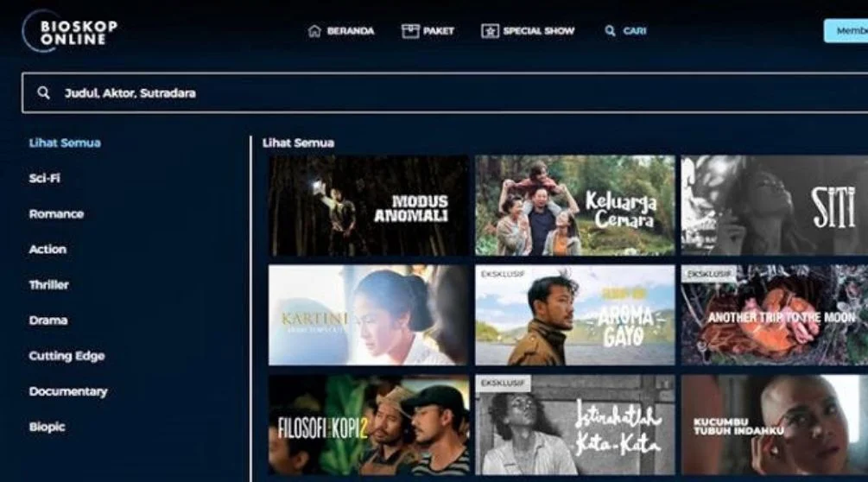
Task: Click the Cari magnifier icon
Action: (610, 31)
